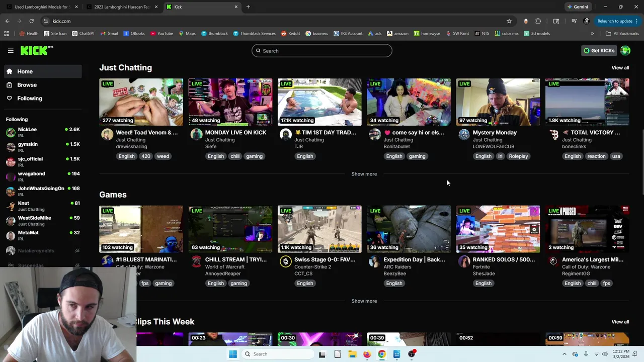Click MONDAY LIVE ON KICK title
The image size is (644, 362).
[235, 133]
